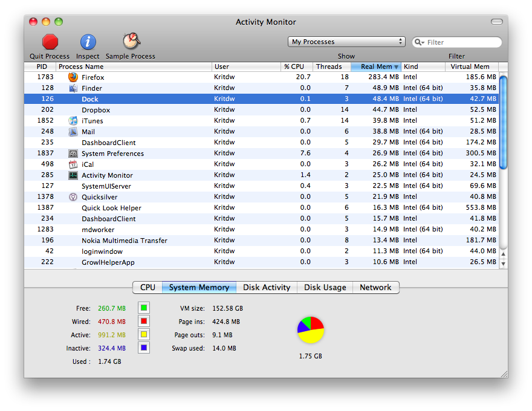Select the System Memory tab
The width and height of the screenshot is (532, 411).
[x=199, y=287]
